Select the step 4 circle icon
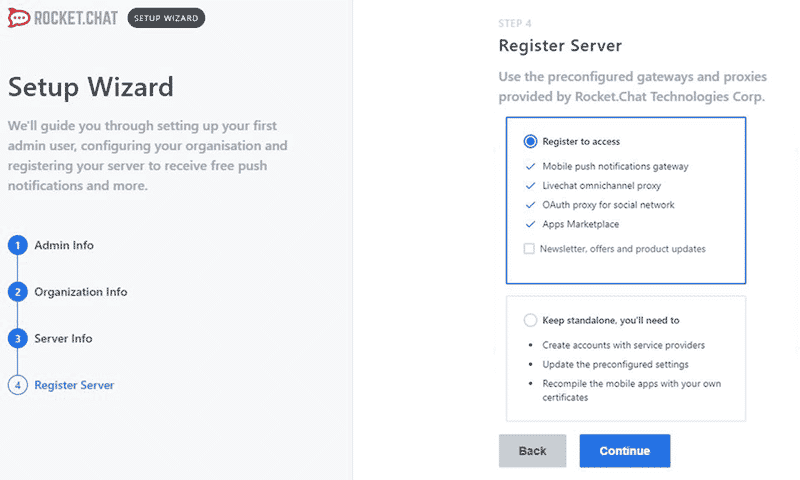This screenshot has width=800, height=480. (x=18, y=385)
